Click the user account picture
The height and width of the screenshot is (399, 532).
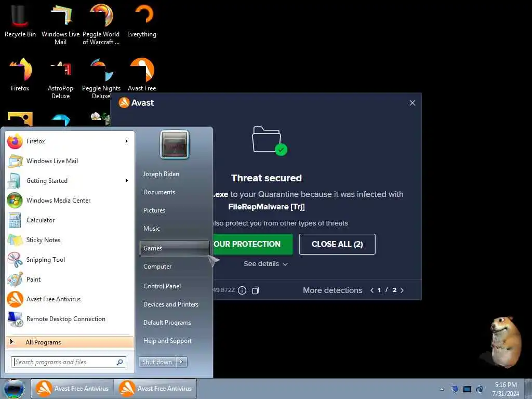click(x=175, y=144)
